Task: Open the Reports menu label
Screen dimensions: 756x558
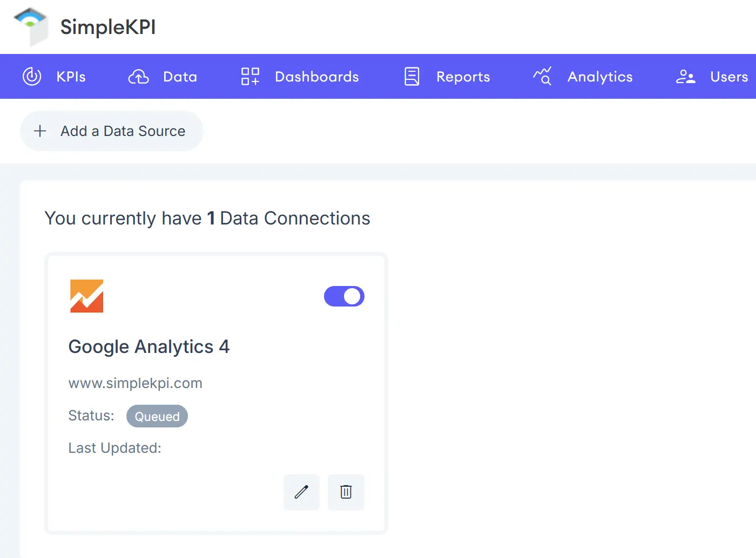Action: (x=463, y=77)
